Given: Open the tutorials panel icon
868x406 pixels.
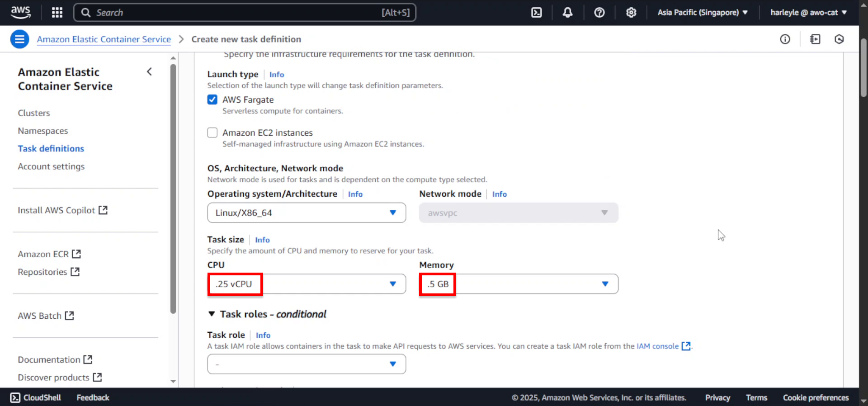Looking at the screenshot, I should (815, 39).
